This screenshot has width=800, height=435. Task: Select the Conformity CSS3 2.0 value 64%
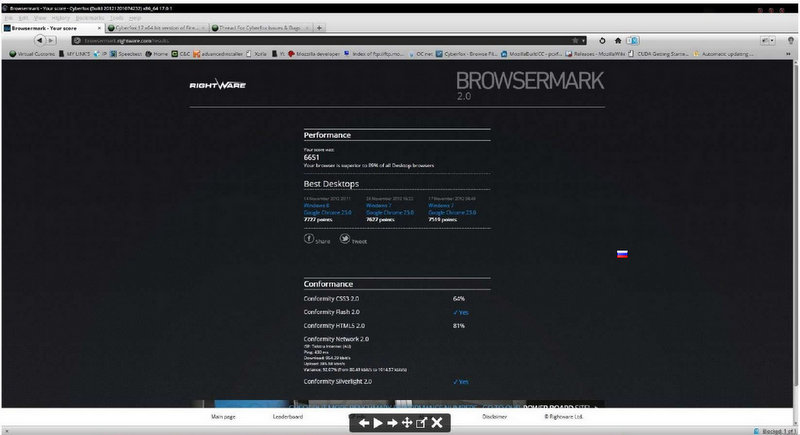pyautogui.click(x=459, y=299)
